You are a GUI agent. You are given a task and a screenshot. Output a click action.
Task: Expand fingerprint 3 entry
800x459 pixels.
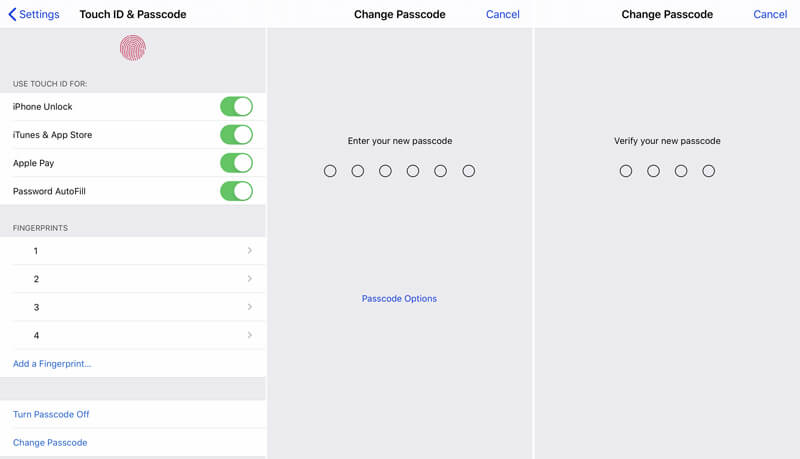[133, 307]
